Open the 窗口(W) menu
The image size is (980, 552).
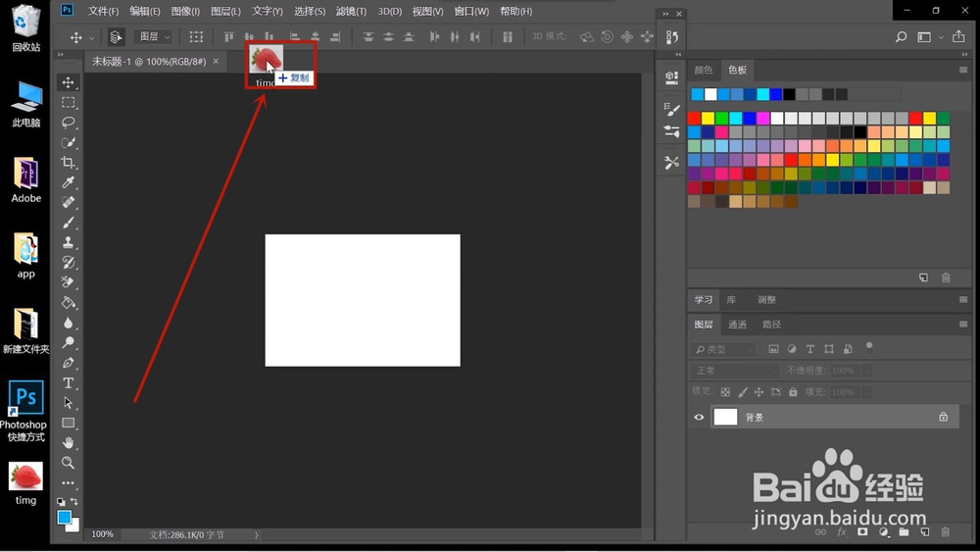(471, 11)
